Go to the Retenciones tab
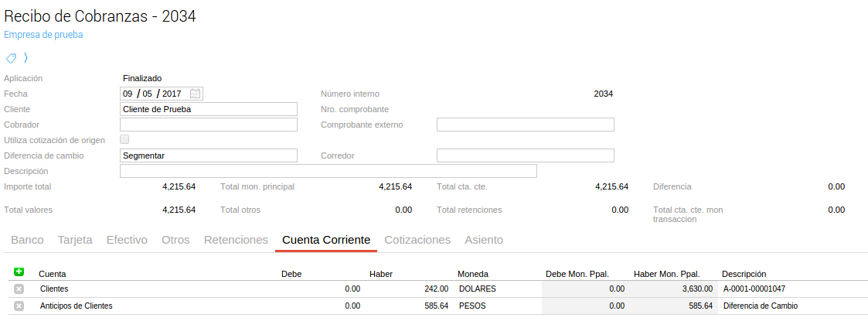Image resolution: width=868 pixels, height=328 pixels. point(236,240)
